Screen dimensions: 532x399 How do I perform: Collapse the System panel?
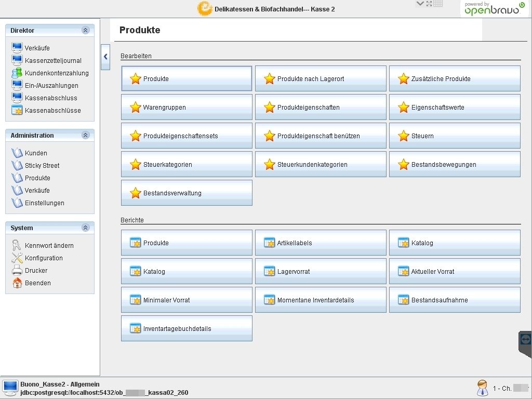coord(86,228)
